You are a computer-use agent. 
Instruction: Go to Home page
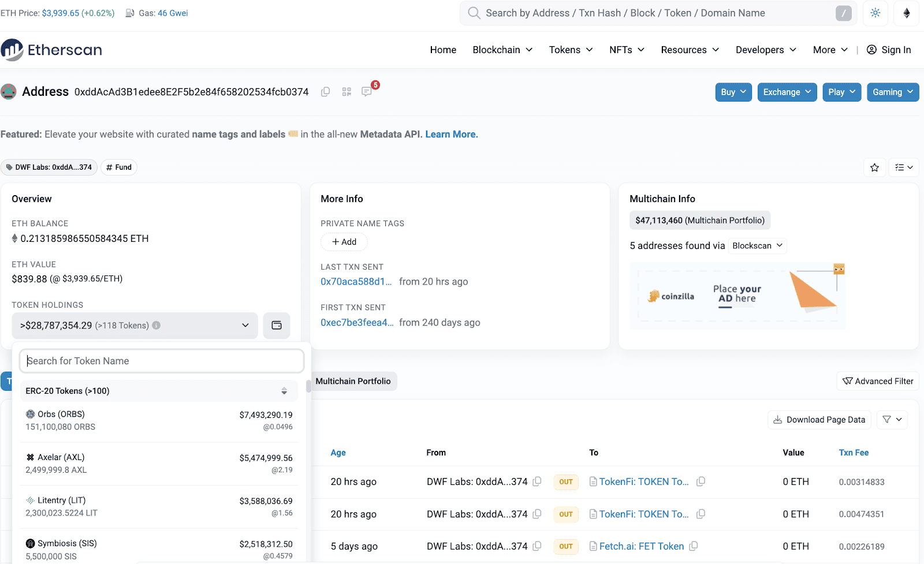tap(443, 50)
